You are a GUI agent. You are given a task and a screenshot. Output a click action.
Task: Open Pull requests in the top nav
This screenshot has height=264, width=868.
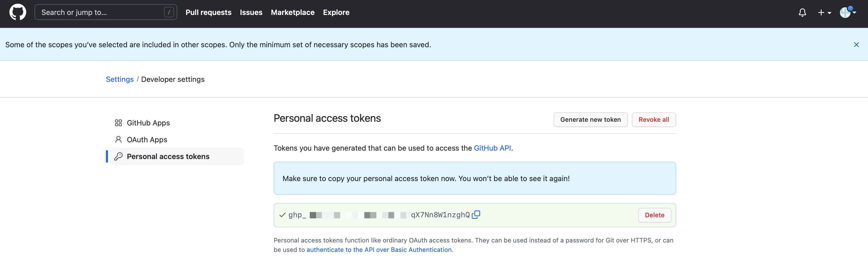coord(208,13)
